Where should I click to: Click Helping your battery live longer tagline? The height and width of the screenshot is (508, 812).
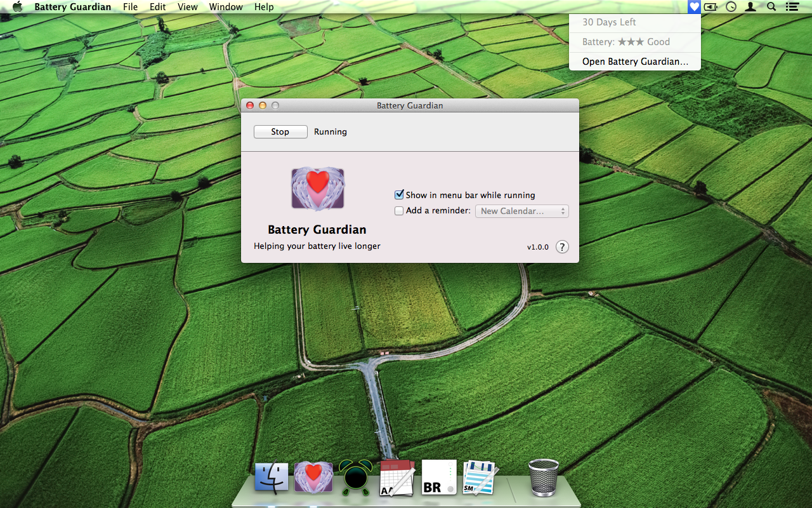[317, 246]
